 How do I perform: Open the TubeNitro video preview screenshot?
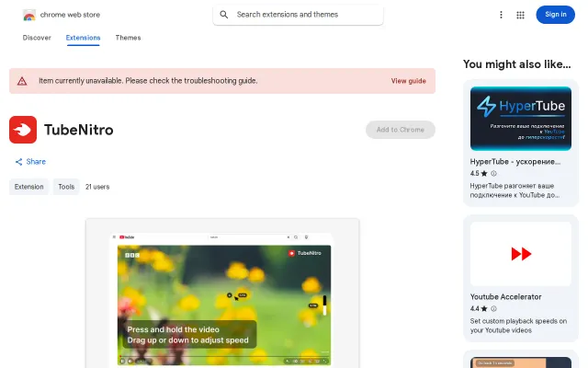pyautogui.click(x=222, y=293)
